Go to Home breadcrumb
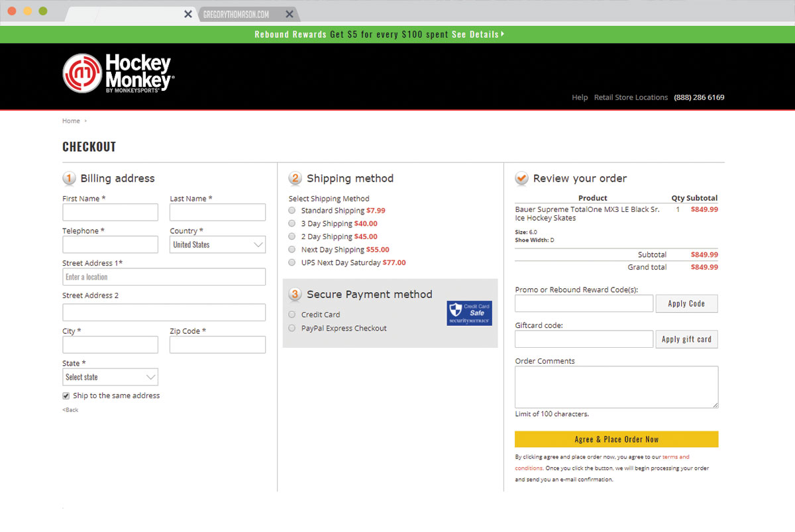This screenshot has height=532, width=795. tap(71, 121)
